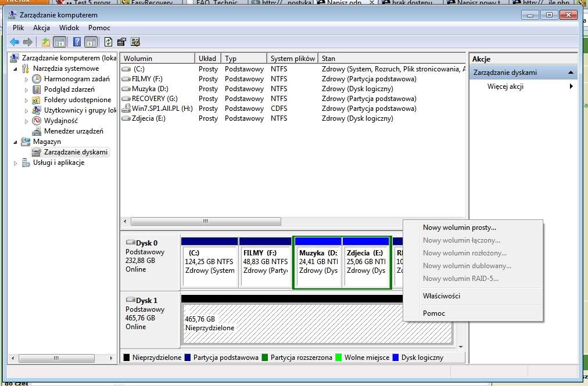The image size is (588, 386).
Task: Click the Użytkownicy i grupy icon
Action: (37, 110)
